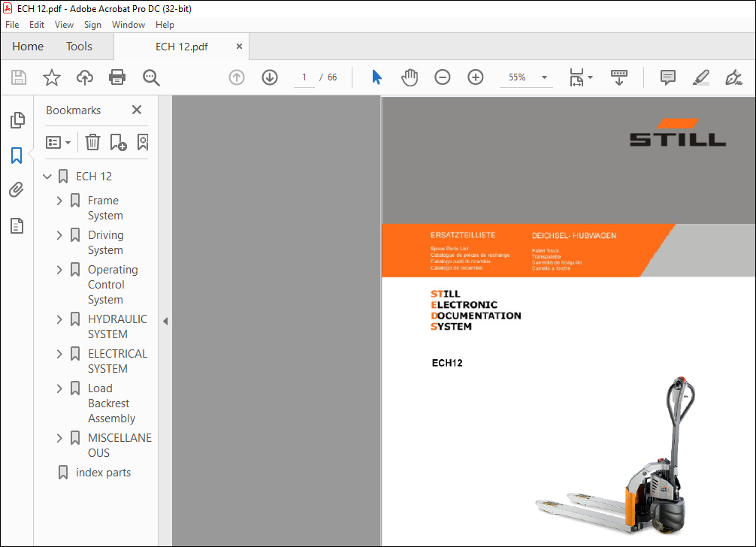Toggle the Bookmarks panel icon

[x=17, y=156]
